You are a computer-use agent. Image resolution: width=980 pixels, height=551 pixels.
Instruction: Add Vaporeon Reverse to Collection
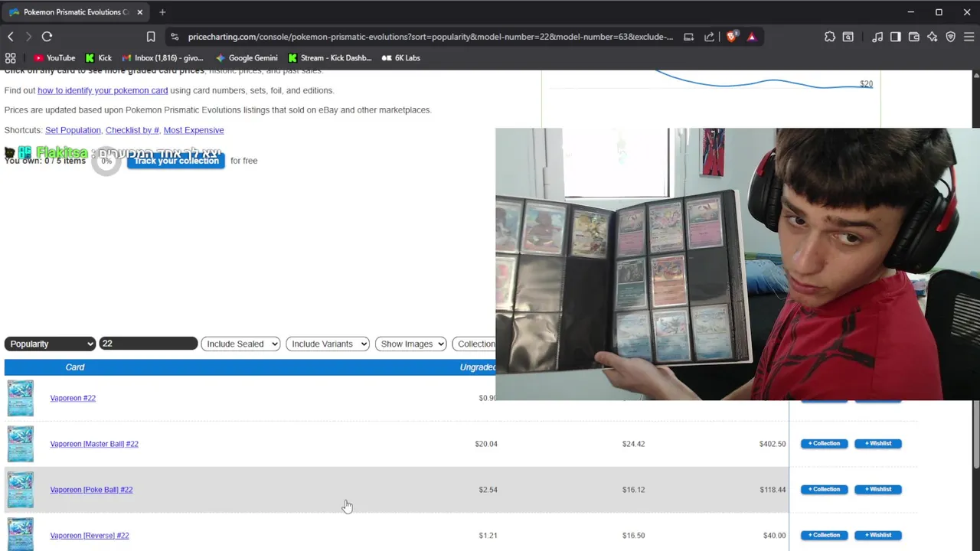click(825, 536)
